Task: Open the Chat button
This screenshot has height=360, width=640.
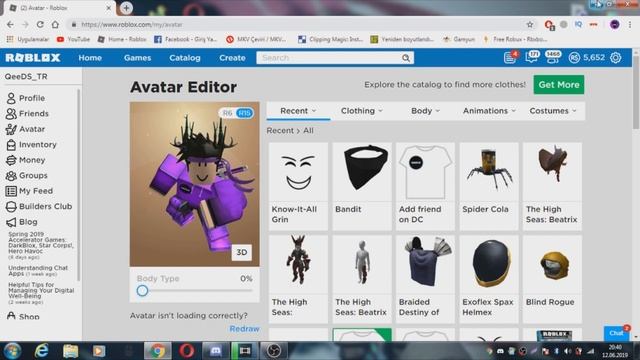Action: coord(617,333)
